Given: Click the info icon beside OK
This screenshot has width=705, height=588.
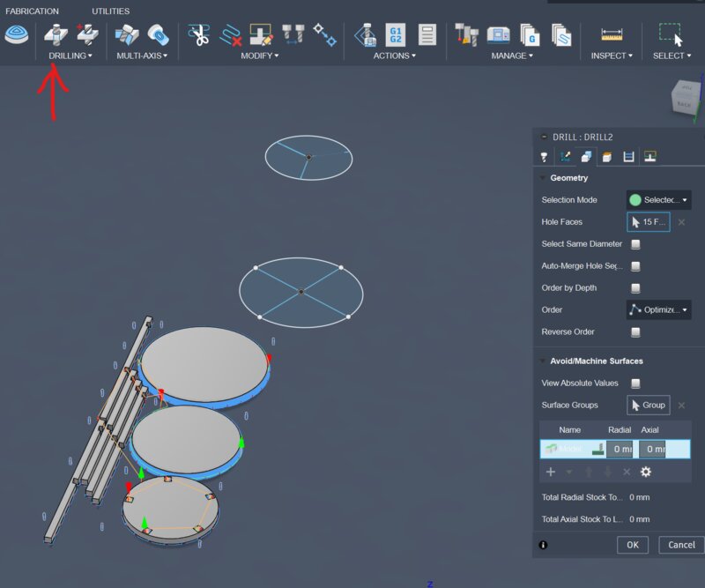Looking at the screenshot, I should [543, 545].
